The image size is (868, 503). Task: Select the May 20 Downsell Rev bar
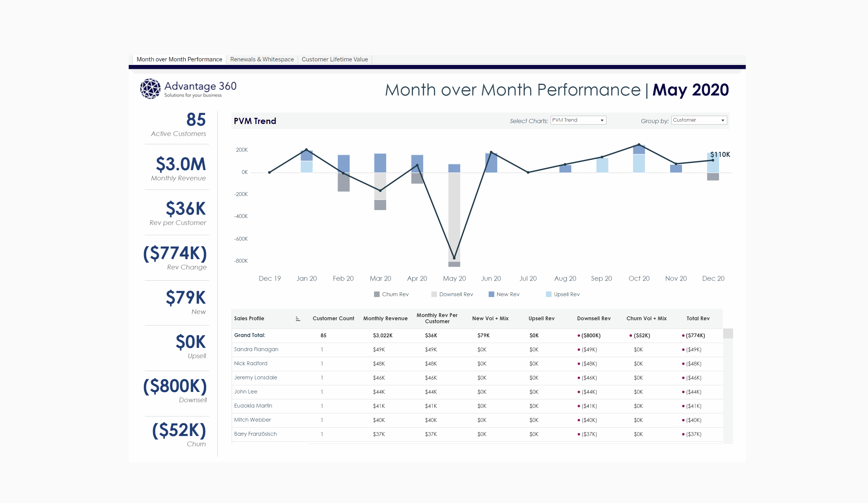(454, 217)
